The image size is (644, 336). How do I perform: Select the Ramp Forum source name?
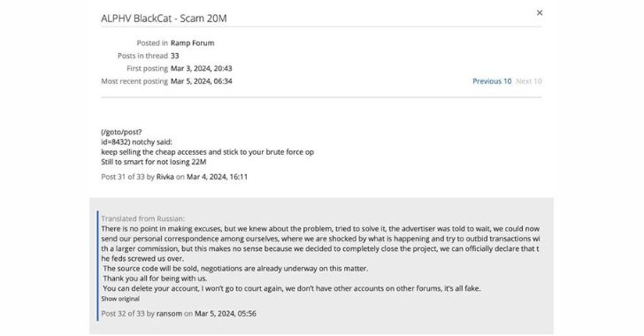[x=192, y=42]
